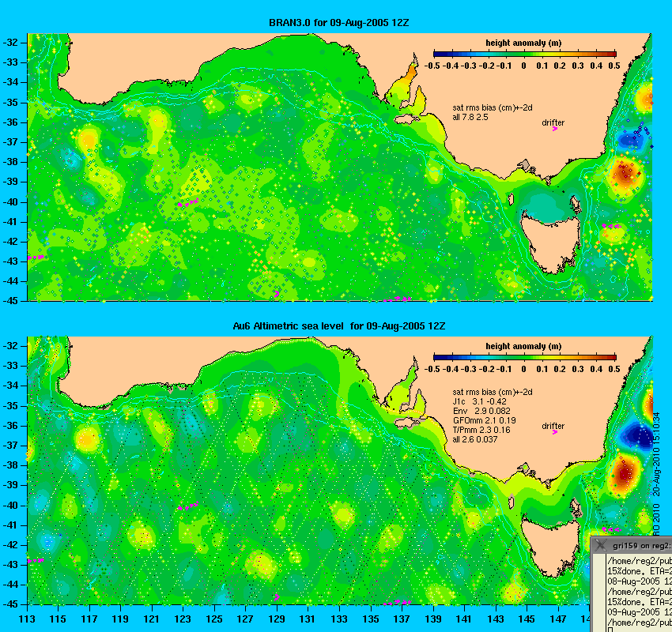The height and width of the screenshot is (632, 672).
Task: Click the '09-Aug-2005 12' line in the terminal
Action: click(x=639, y=612)
